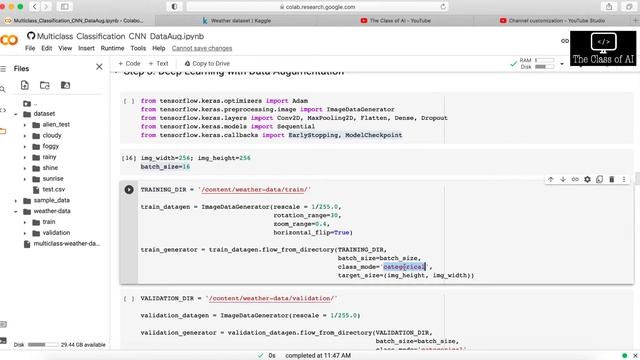Expand the sample_data folder

pyautogui.click(x=16, y=200)
